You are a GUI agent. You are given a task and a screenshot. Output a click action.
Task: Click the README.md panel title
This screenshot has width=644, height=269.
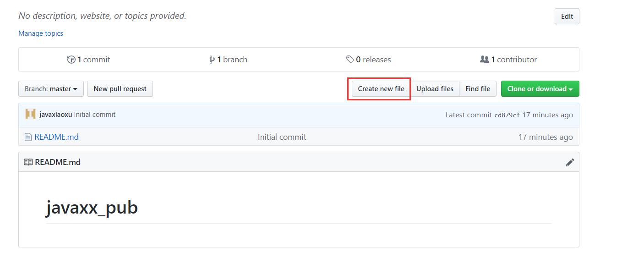(58, 162)
